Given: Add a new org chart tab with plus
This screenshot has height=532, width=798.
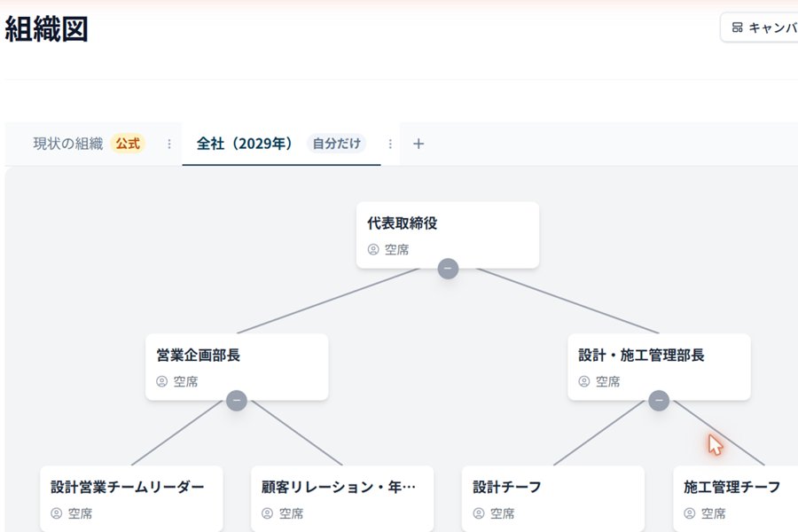Looking at the screenshot, I should coord(419,144).
